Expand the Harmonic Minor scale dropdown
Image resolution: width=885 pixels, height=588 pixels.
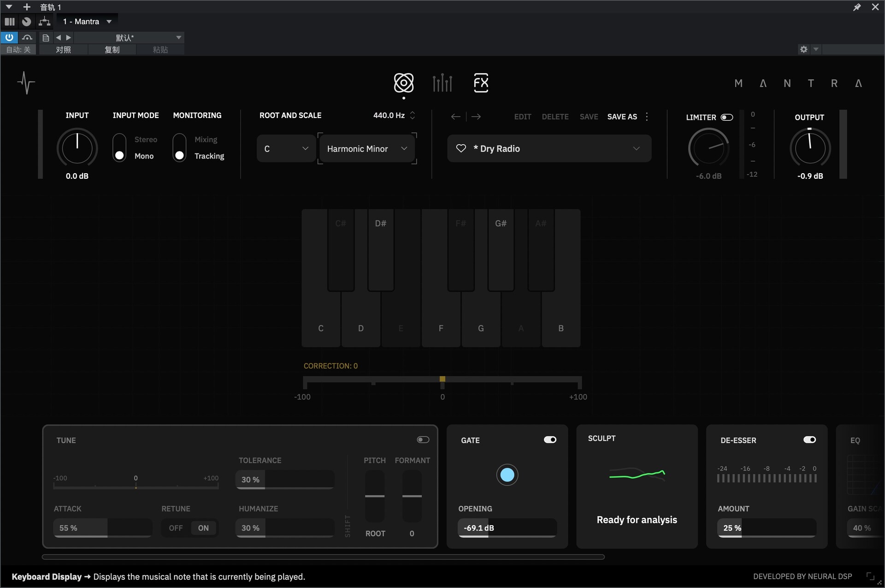pyautogui.click(x=367, y=148)
